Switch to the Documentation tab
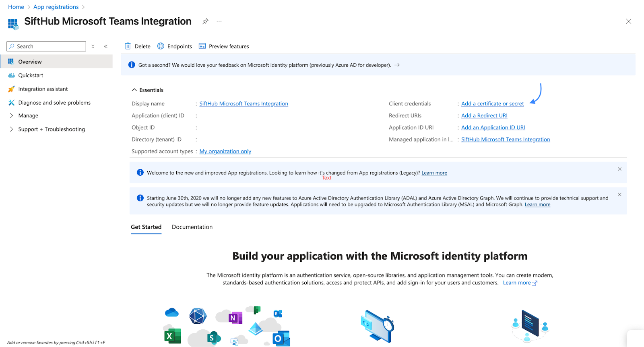644x347 pixels. [192, 227]
